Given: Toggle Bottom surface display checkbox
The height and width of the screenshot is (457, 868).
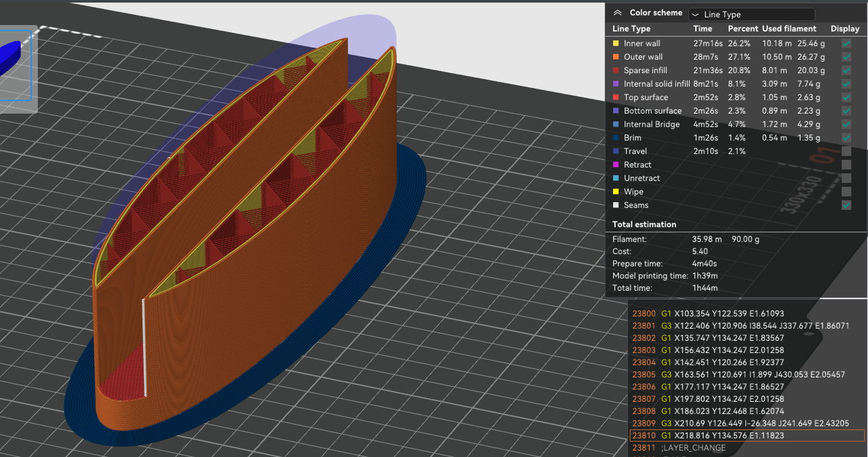Looking at the screenshot, I should [846, 111].
